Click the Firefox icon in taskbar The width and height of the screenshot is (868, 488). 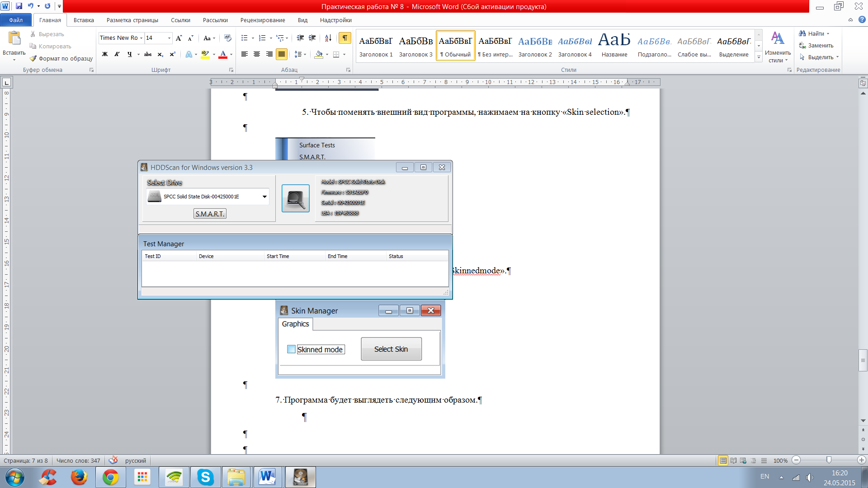(79, 477)
